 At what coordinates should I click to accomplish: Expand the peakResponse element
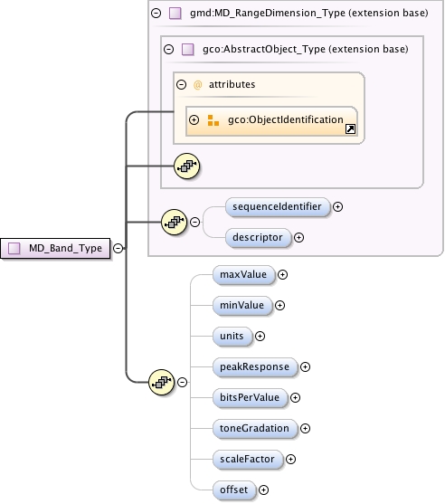click(x=305, y=367)
